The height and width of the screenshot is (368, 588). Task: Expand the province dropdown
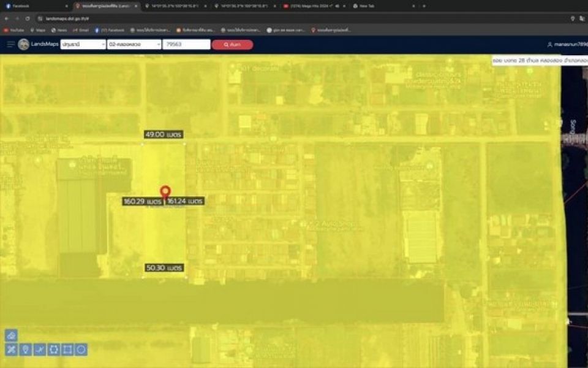click(x=83, y=45)
